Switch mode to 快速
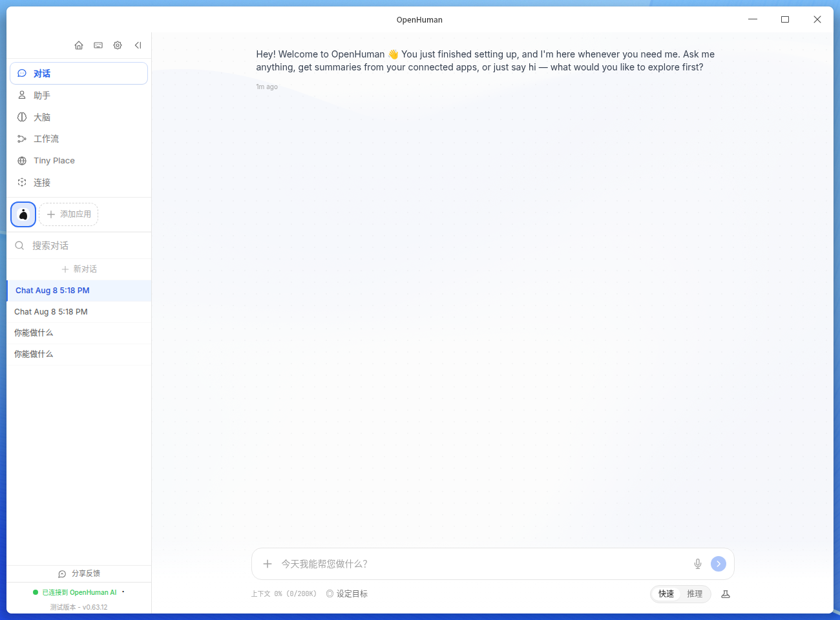The width and height of the screenshot is (840, 620). (x=666, y=594)
